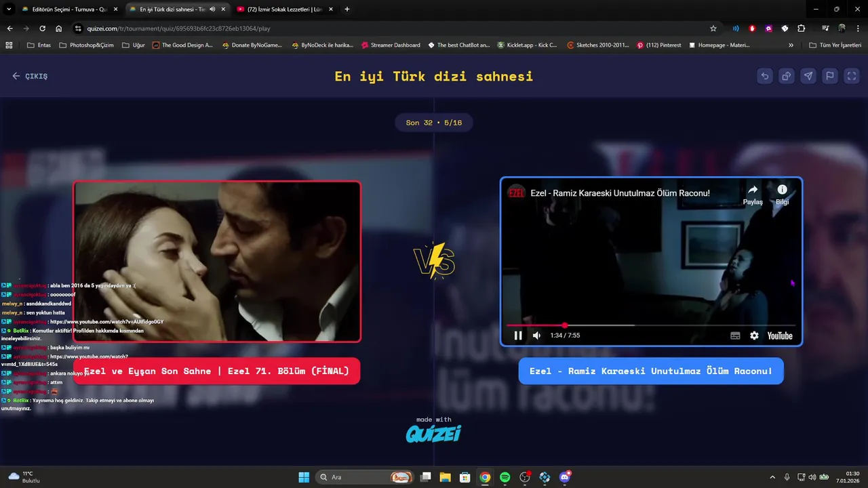Screen dimensions: 868x488
Task: Pause the YouTube video
Action: click(518, 335)
